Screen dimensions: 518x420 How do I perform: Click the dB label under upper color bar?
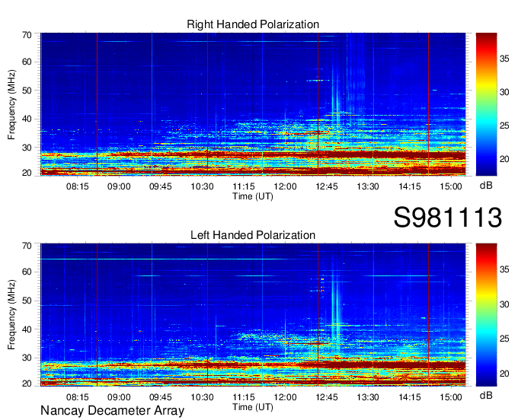[x=486, y=186]
